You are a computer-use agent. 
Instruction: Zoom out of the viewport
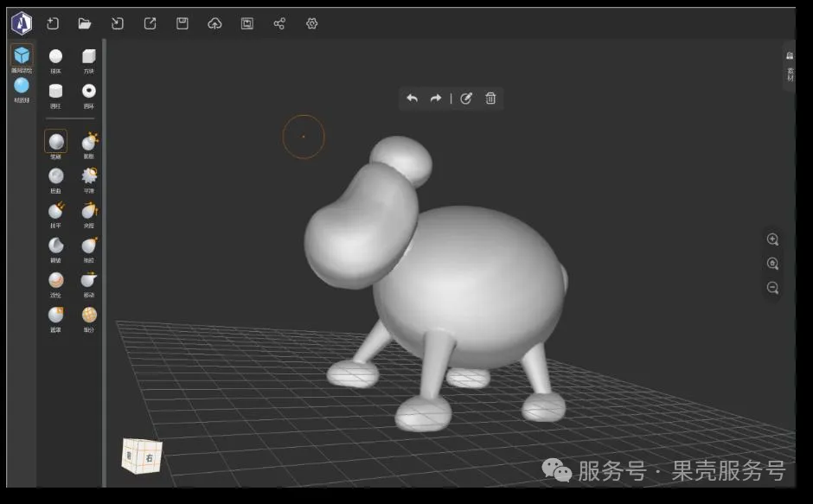pyautogui.click(x=772, y=288)
